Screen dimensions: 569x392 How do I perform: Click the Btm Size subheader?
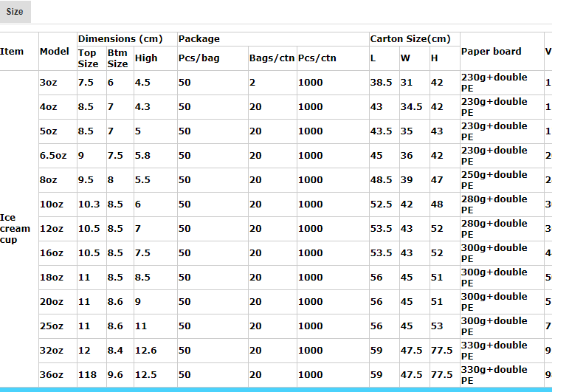pyautogui.click(x=117, y=58)
